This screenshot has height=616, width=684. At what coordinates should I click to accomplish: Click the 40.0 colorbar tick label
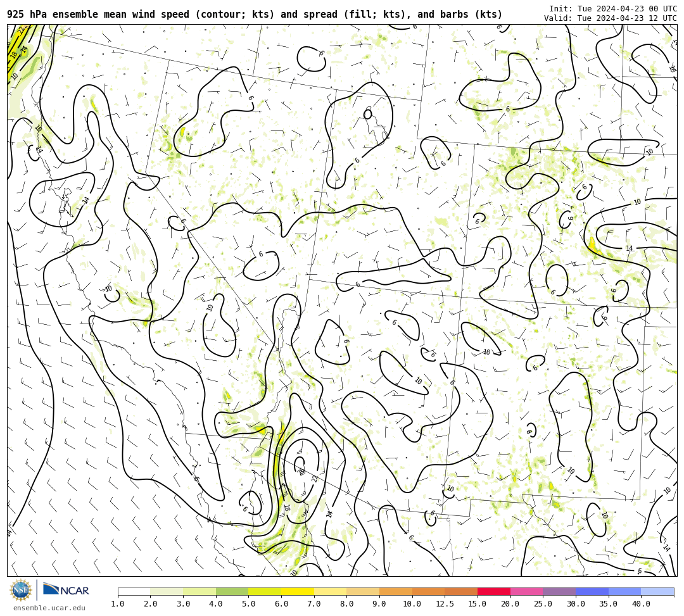coord(641,604)
